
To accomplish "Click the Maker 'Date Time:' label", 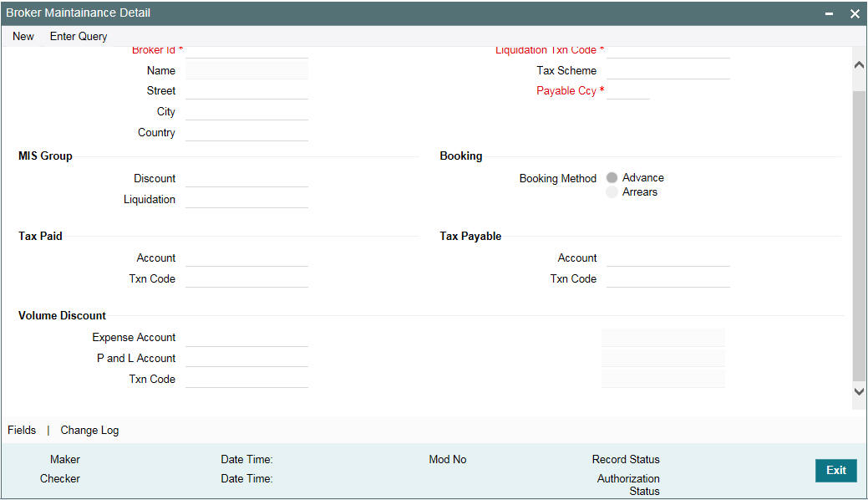I will click(247, 460).
